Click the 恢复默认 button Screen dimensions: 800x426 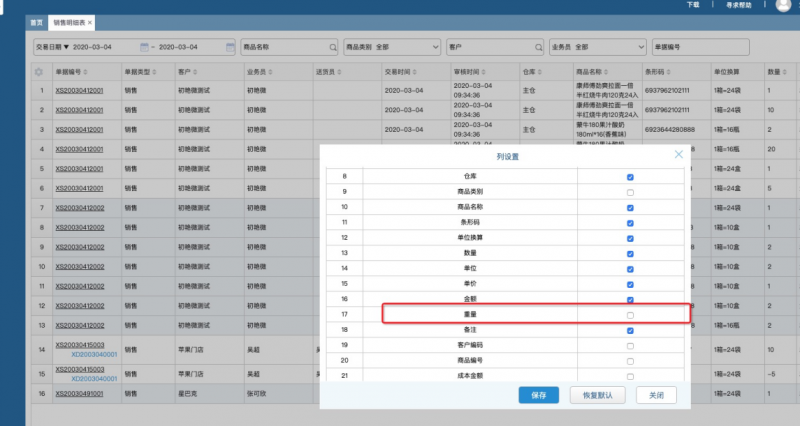coord(598,395)
